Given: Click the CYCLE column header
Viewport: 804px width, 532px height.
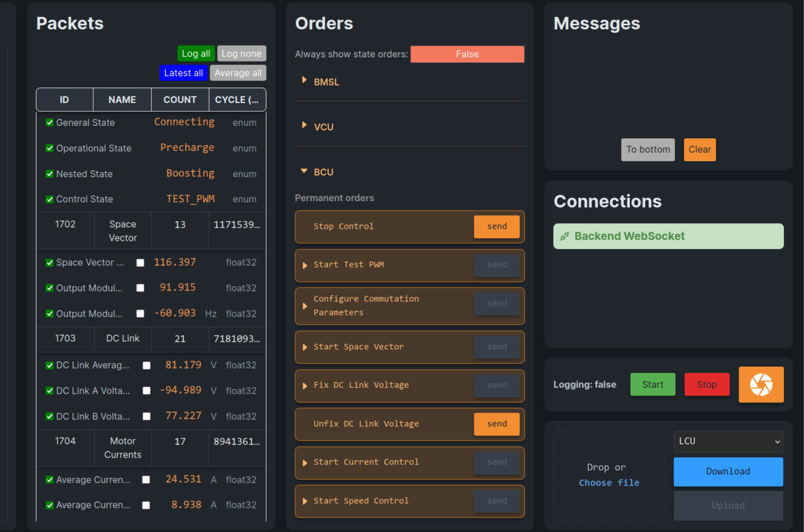Looking at the screenshot, I should coord(237,100).
